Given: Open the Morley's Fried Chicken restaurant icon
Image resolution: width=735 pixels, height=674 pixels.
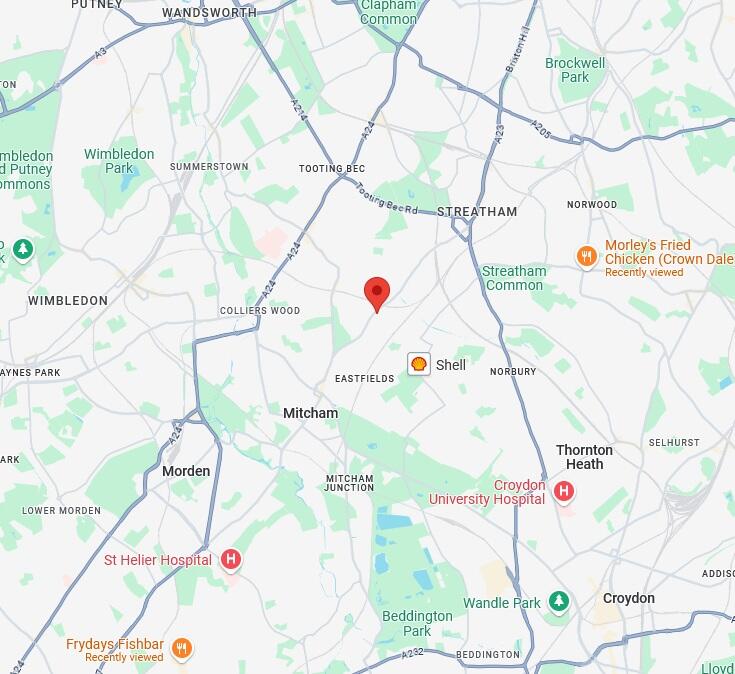Looking at the screenshot, I should tap(586, 256).
